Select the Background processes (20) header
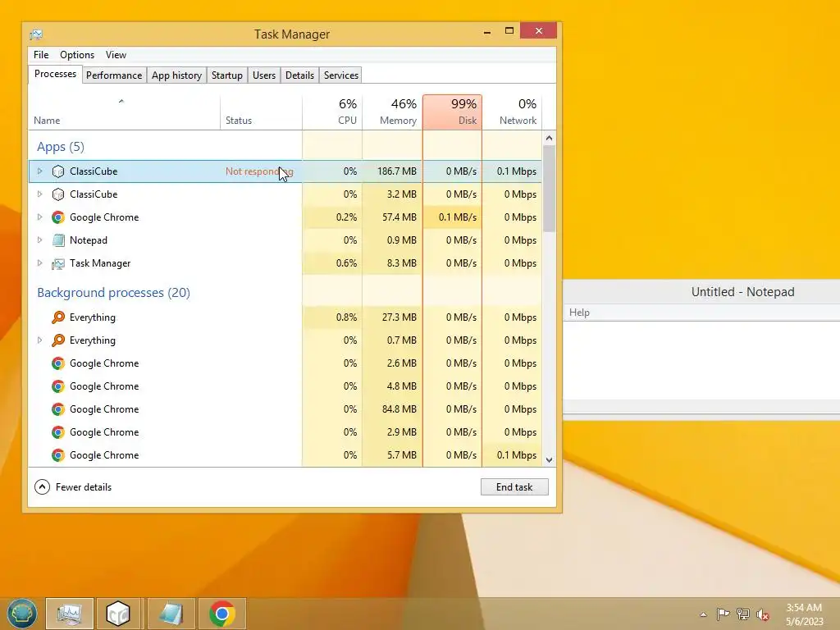This screenshot has width=840, height=630. (x=113, y=293)
